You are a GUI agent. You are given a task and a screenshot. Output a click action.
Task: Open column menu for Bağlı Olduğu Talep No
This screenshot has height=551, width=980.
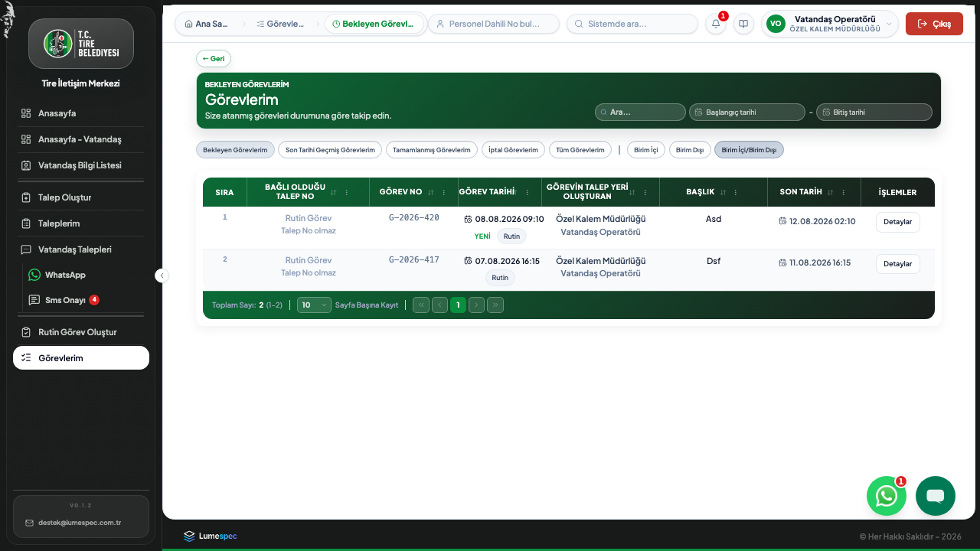click(347, 192)
